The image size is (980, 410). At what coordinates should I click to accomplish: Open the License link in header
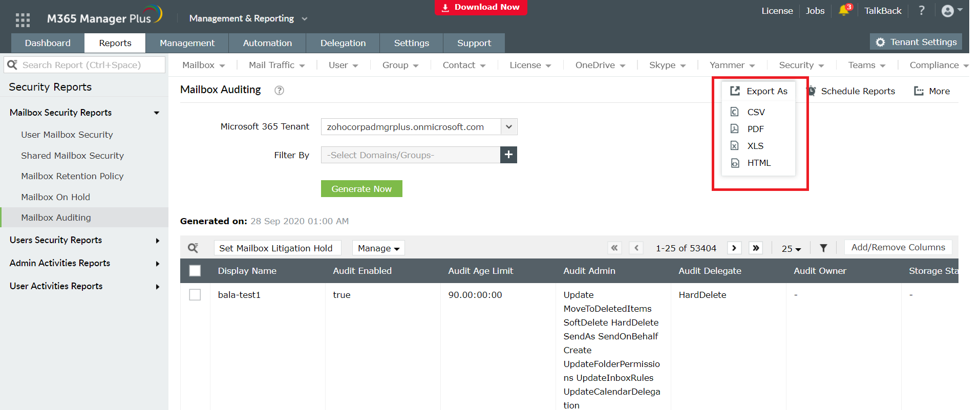(777, 11)
